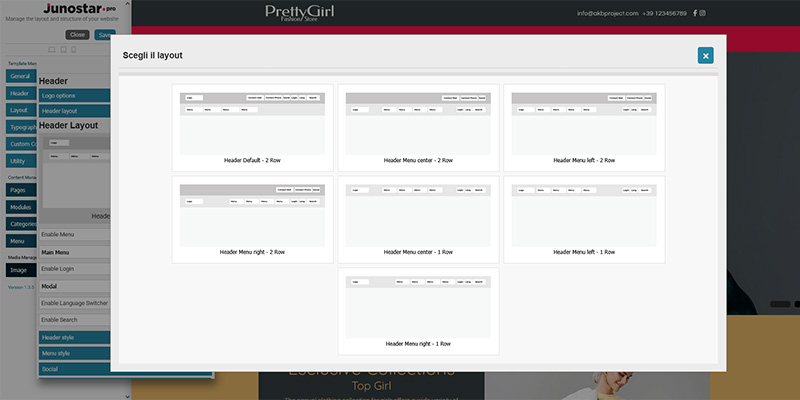The width and height of the screenshot is (800, 400).
Task: Open the Typography section
Action: 21,127
